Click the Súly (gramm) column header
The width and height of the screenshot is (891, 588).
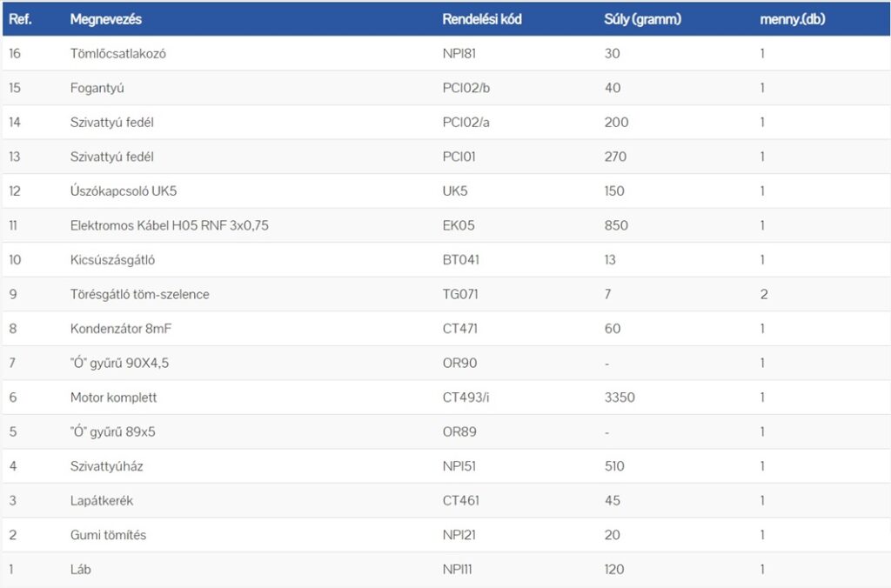642,19
